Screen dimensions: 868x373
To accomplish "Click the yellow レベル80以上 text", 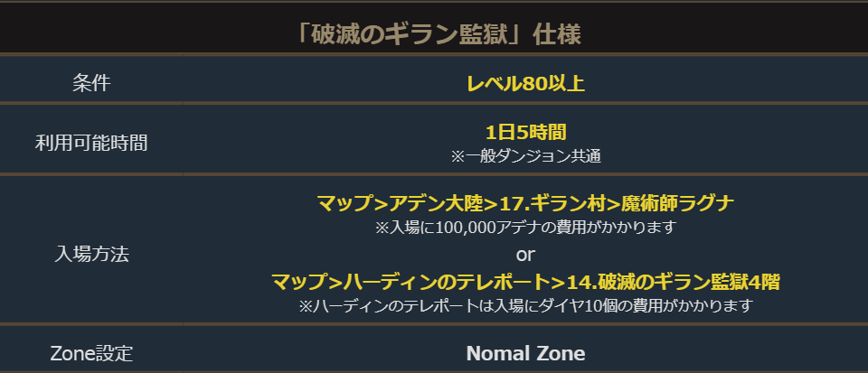I will click(525, 84).
